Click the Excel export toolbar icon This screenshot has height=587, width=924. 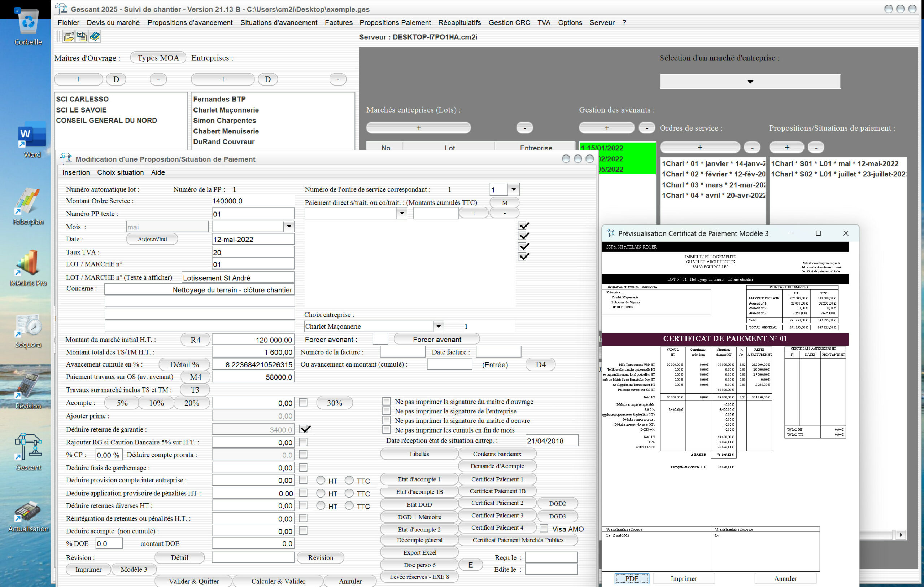pyautogui.click(x=82, y=36)
